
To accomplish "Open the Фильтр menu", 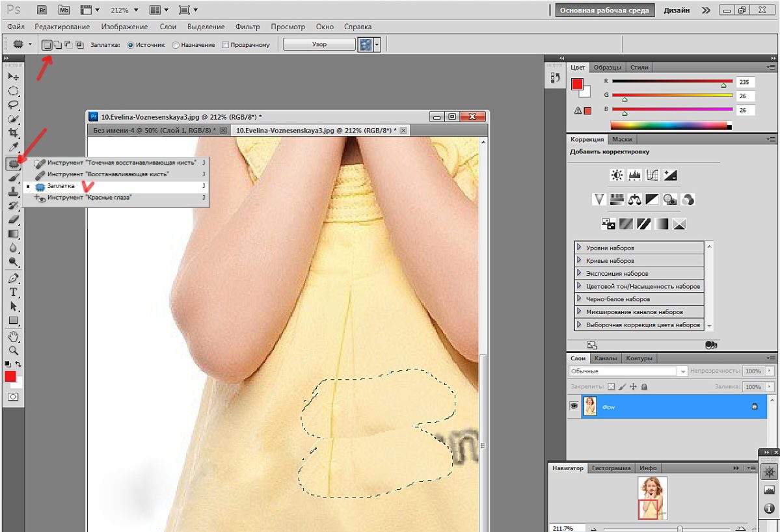I will point(247,27).
